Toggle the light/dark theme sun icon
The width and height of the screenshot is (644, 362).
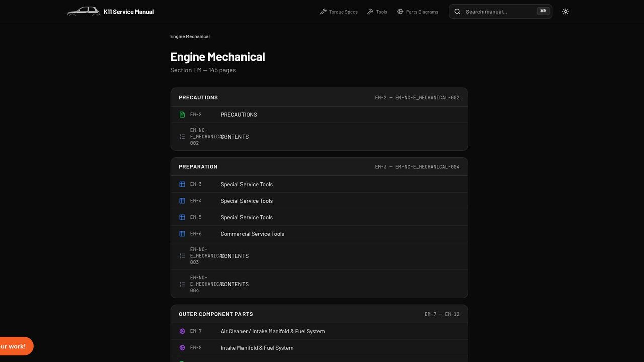pyautogui.click(x=566, y=12)
